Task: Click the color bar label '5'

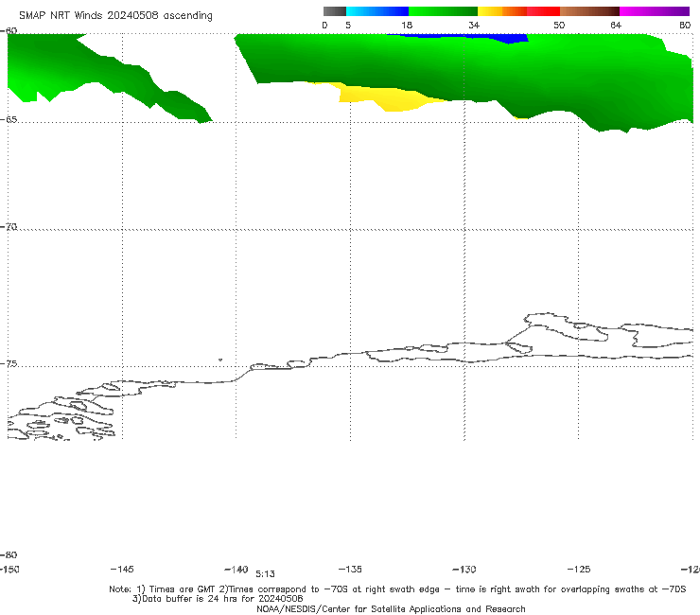Action: pos(348,26)
